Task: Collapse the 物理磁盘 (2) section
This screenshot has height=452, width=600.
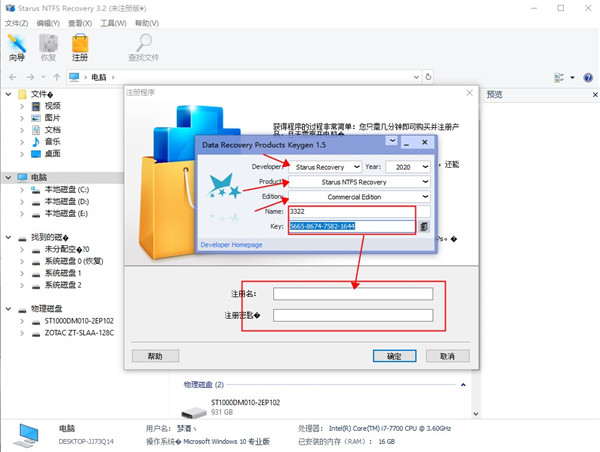Action: tap(463, 385)
